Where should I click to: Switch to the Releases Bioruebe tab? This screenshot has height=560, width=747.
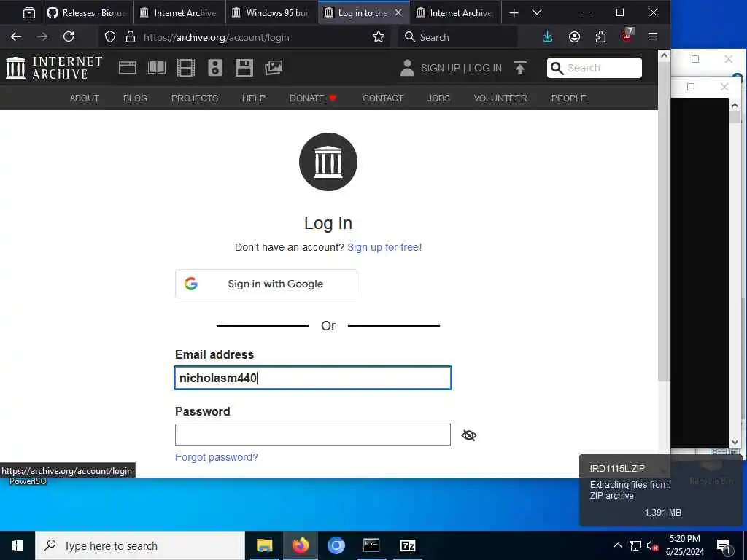[88, 13]
